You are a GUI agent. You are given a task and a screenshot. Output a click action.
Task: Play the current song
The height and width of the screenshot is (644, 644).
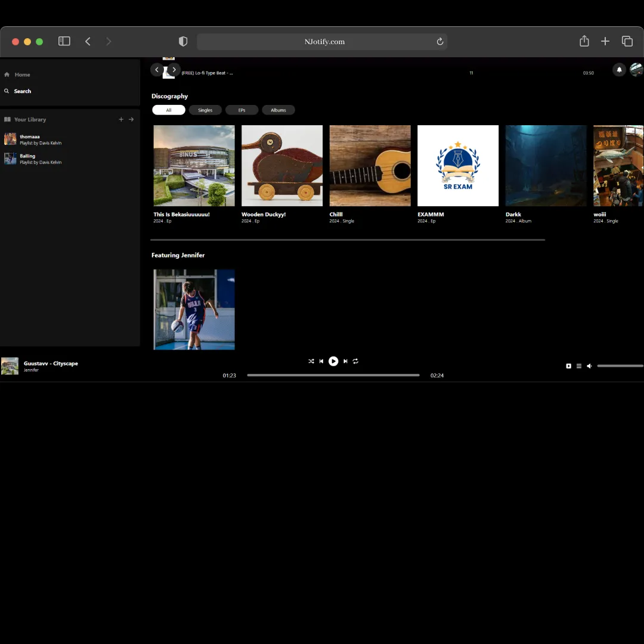pyautogui.click(x=333, y=361)
